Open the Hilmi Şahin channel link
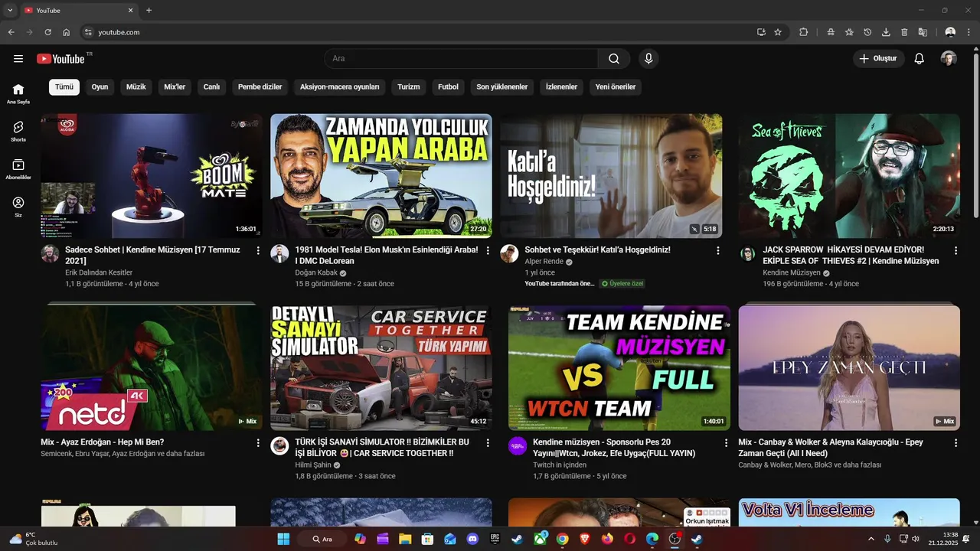The image size is (980, 551). click(x=313, y=465)
